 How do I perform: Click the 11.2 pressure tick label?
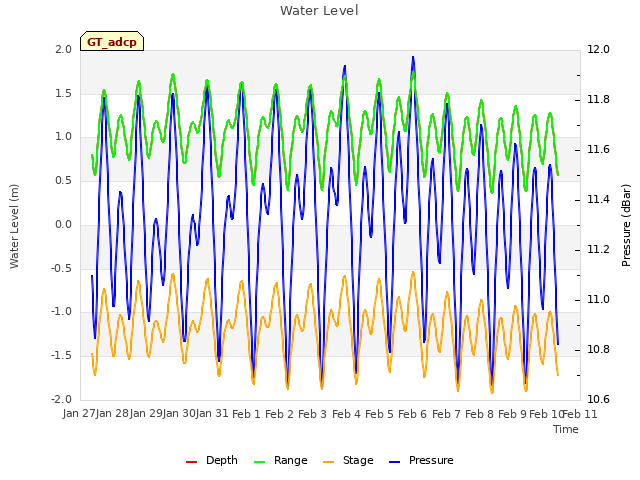pos(598,249)
